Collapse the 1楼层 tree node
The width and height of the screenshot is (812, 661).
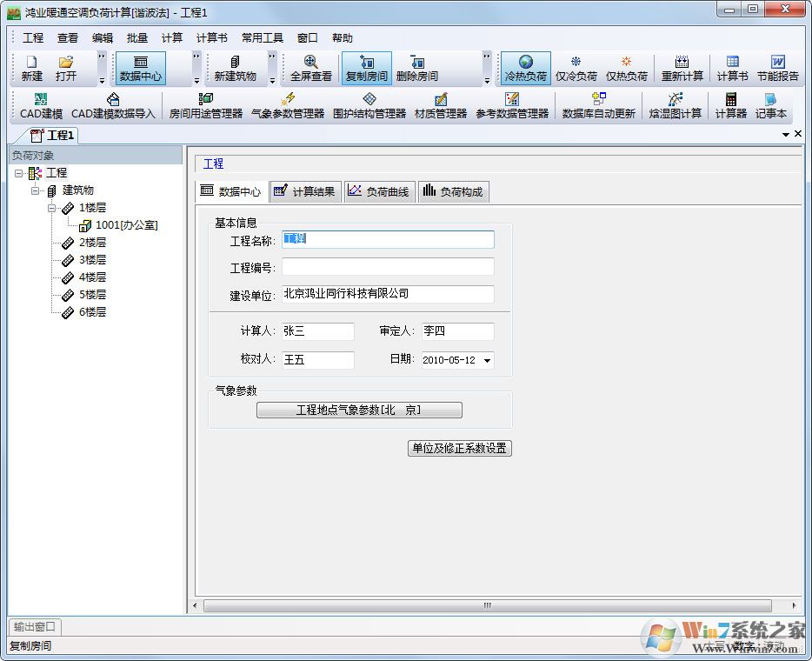tap(50, 207)
